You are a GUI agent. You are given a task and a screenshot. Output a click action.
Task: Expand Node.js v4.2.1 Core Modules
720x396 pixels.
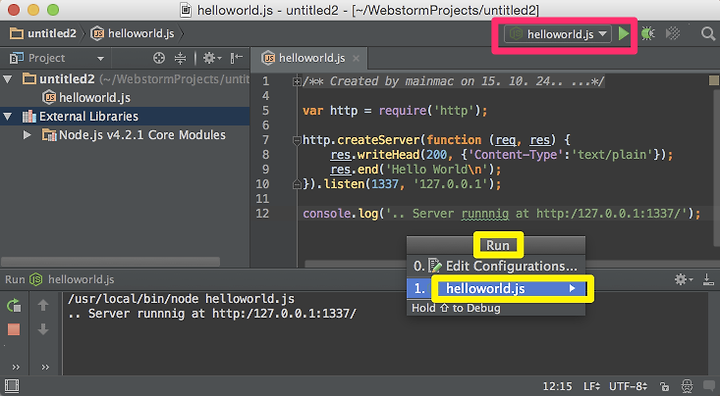(x=27, y=135)
